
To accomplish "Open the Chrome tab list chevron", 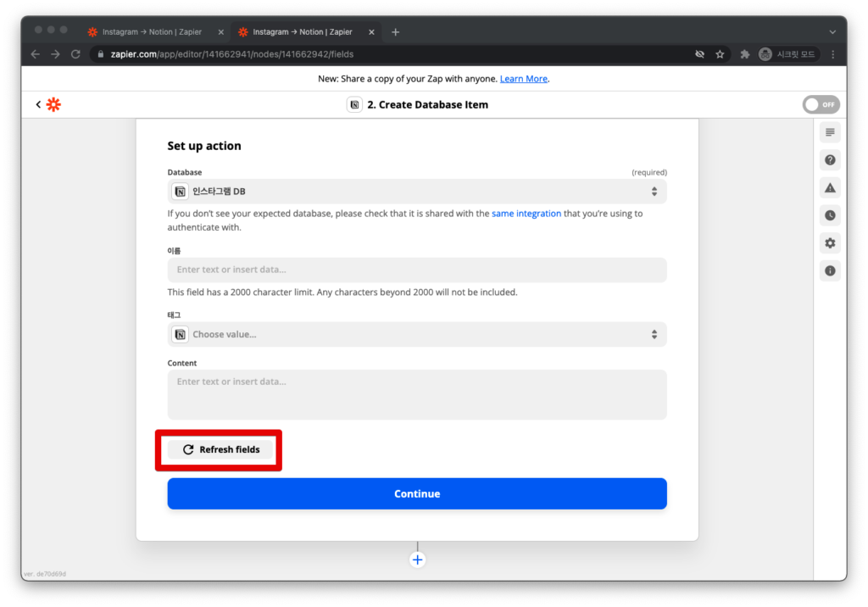I will tap(832, 32).
